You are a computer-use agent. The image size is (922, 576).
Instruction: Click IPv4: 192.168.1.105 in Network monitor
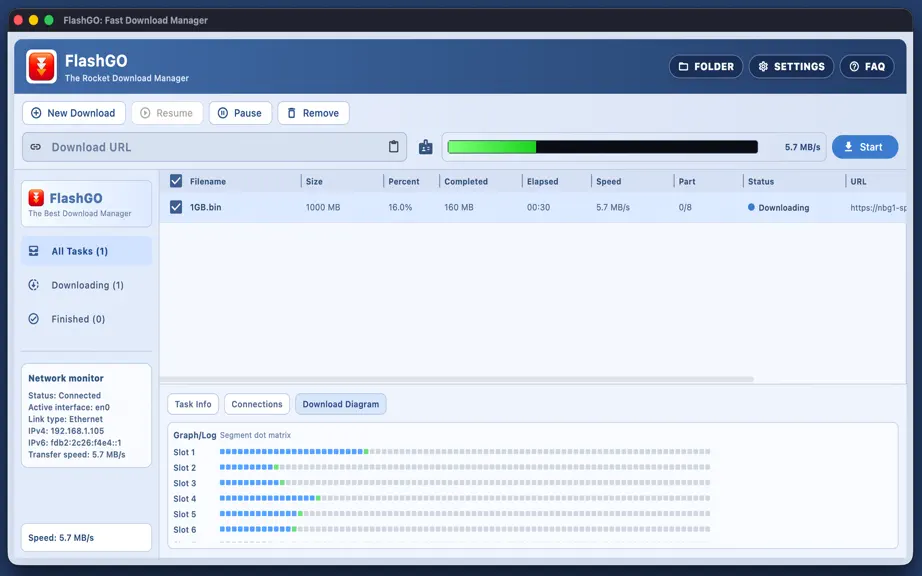[66, 431]
